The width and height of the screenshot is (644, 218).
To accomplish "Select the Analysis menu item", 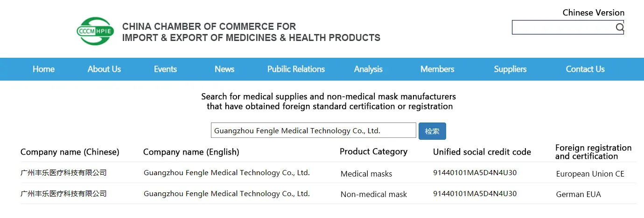I will (368, 69).
